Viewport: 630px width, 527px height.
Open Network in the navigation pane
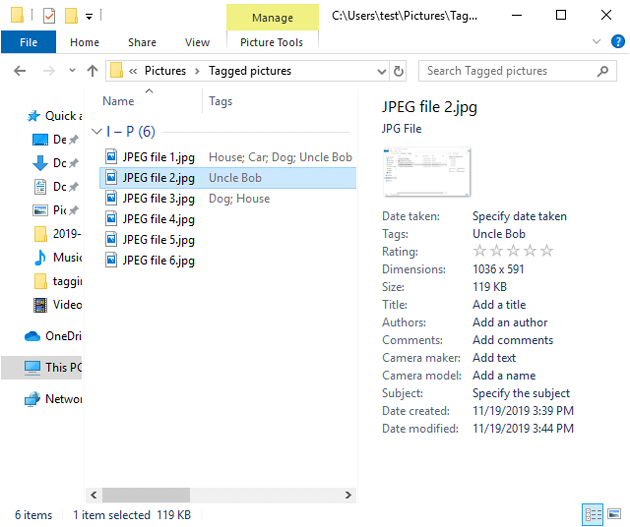[53, 399]
